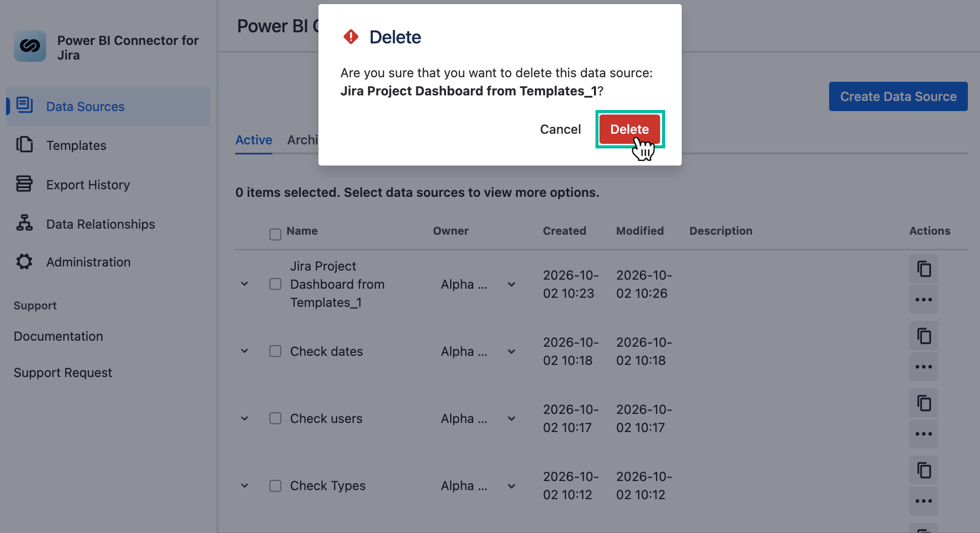Expand the Check dates row details
Viewport: 980px width, 533px height.
tap(244, 351)
